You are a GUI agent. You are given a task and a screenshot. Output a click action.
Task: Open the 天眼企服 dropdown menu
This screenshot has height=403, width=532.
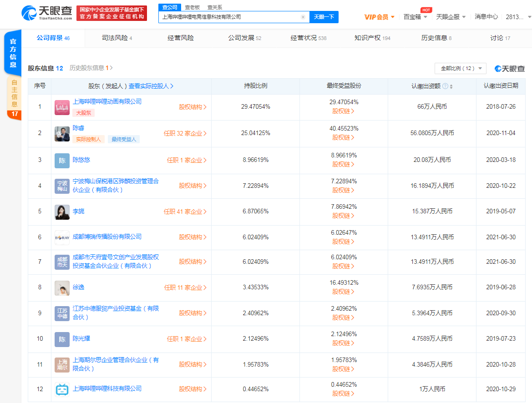451,17
